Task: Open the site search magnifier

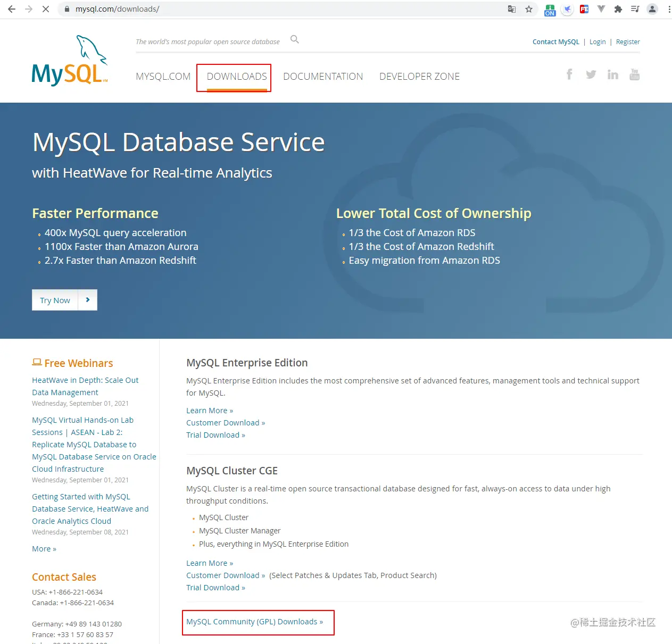Action: pos(294,39)
